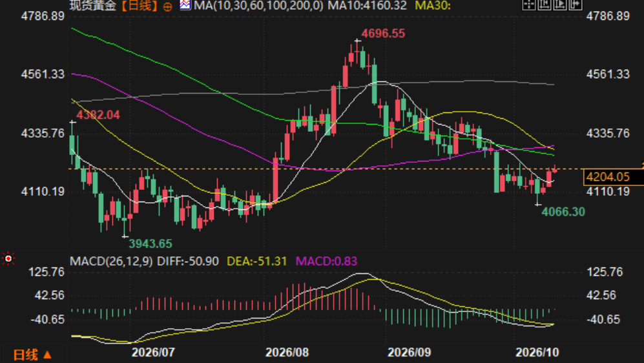This screenshot has height=363, width=644.
Task: Click the right axis value 4335.76
Action: point(608,134)
